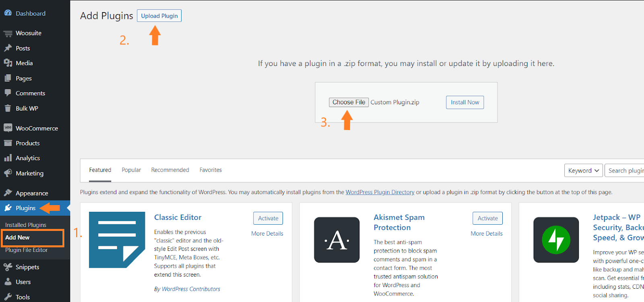This screenshot has width=644, height=302.
Task: Open More Details for Classic Editor
Action: [x=267, y=234]
